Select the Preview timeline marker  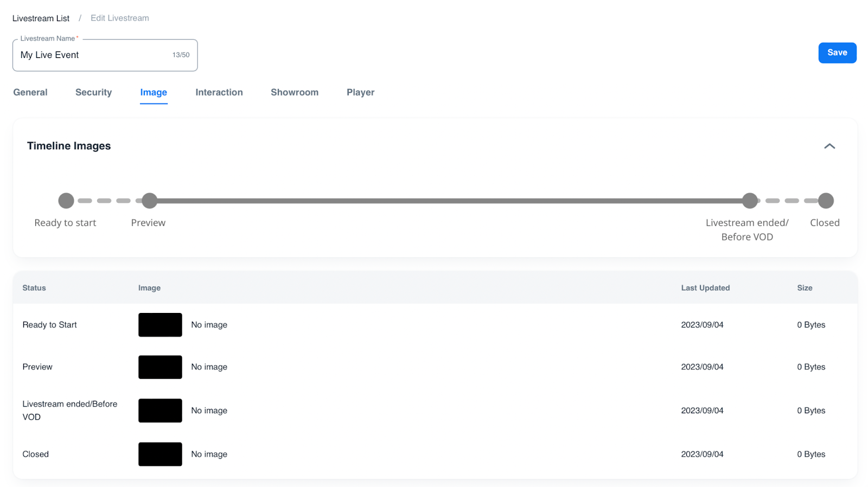click(x=149, y=201)
